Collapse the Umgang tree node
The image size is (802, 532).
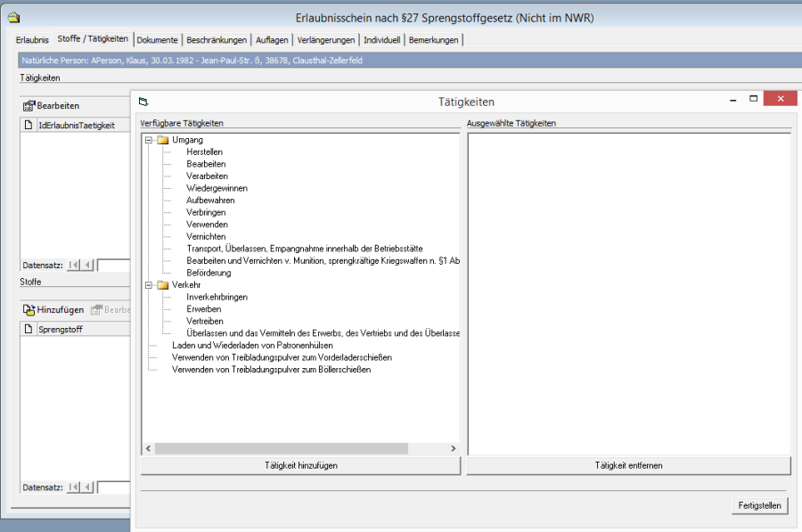pos(149,141)
